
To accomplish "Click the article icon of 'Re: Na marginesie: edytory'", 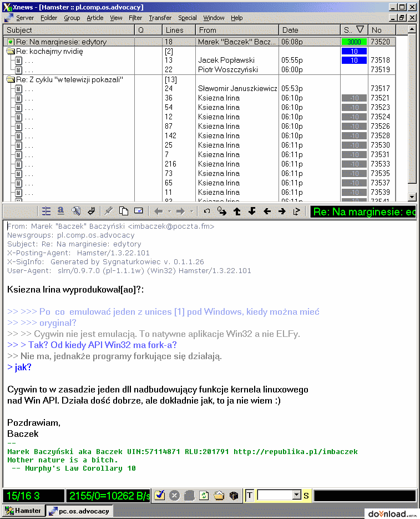I will tap(11, 42).
